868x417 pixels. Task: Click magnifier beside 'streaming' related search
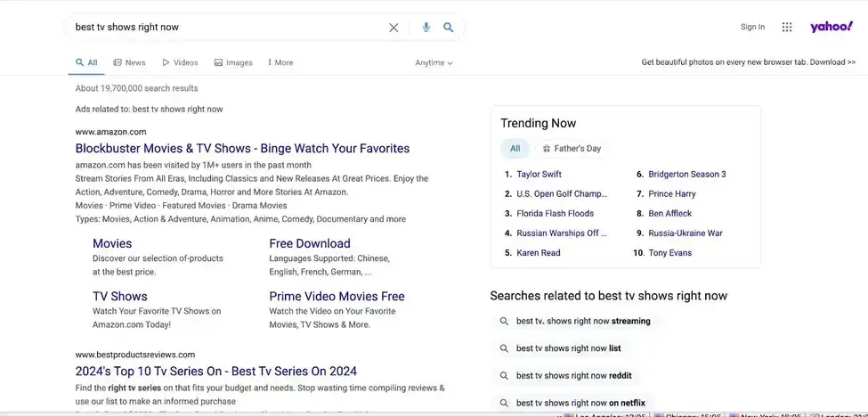(x=504, y=321)
